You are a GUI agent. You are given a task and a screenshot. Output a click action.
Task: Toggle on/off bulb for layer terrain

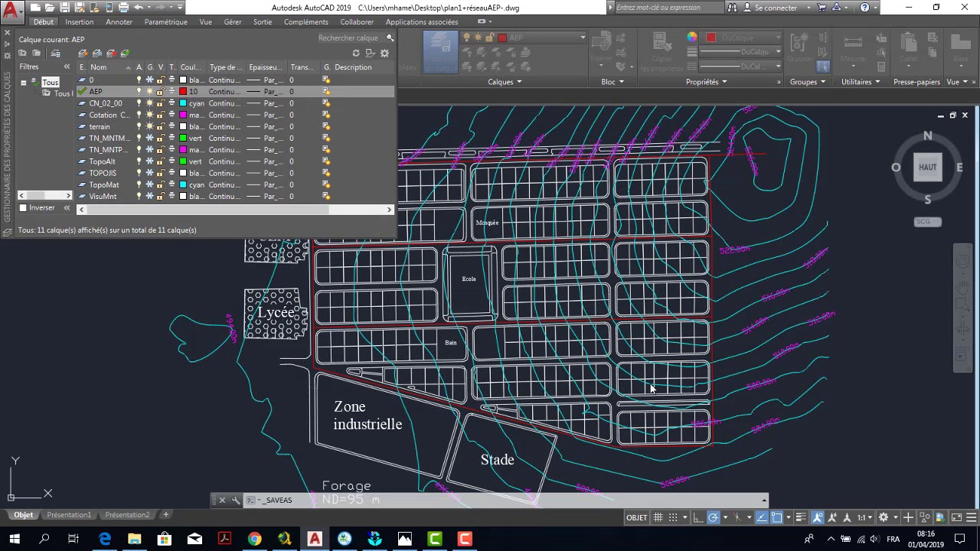pyautogui.click(x=139, y=126)
